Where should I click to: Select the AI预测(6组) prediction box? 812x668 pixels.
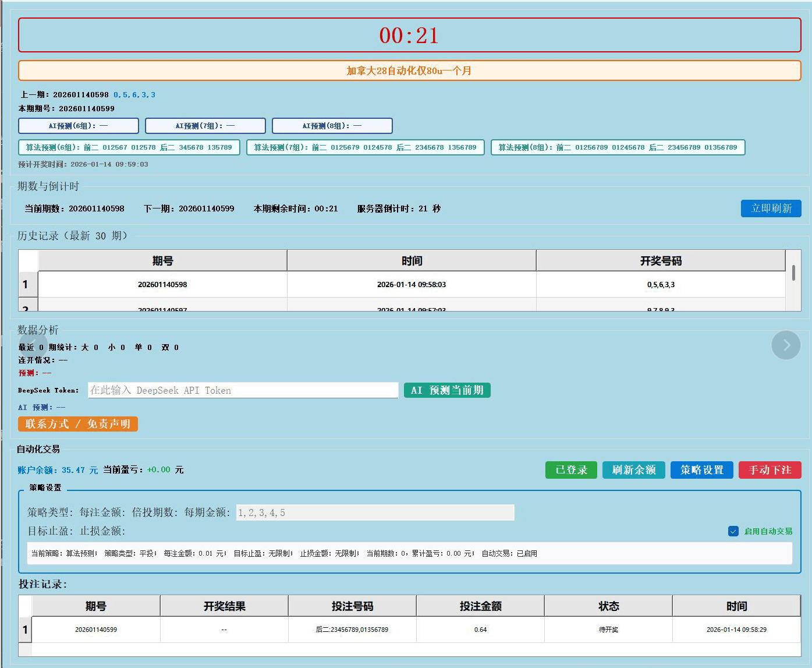(x=79, y=125)
